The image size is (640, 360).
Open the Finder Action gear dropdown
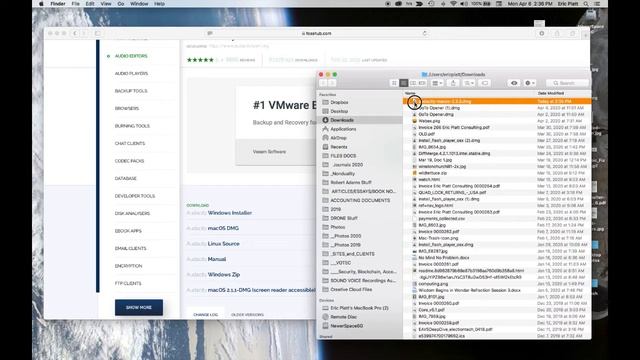529,83
